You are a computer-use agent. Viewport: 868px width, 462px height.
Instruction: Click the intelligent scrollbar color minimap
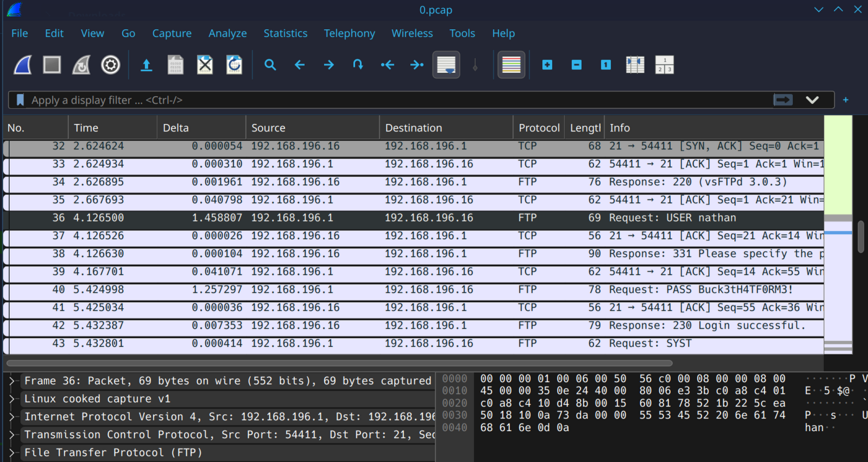click(838, 235)
